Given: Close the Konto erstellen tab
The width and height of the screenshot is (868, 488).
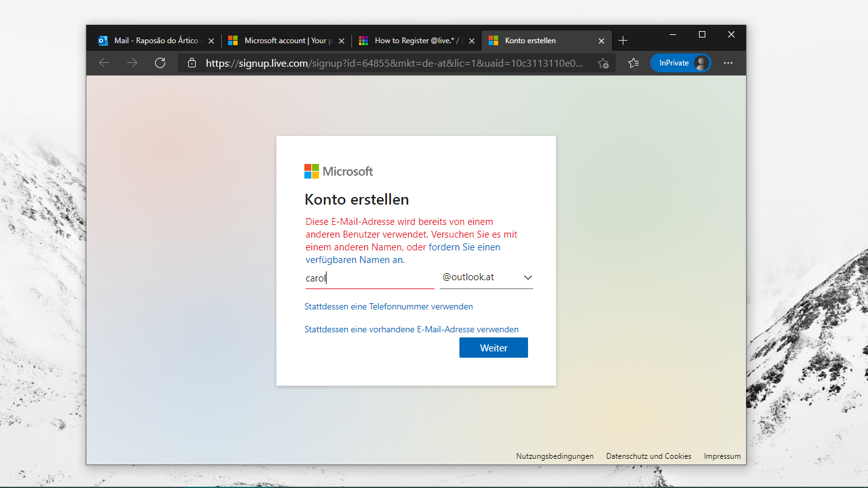Looking at the screenshot, I should point(601,41).
